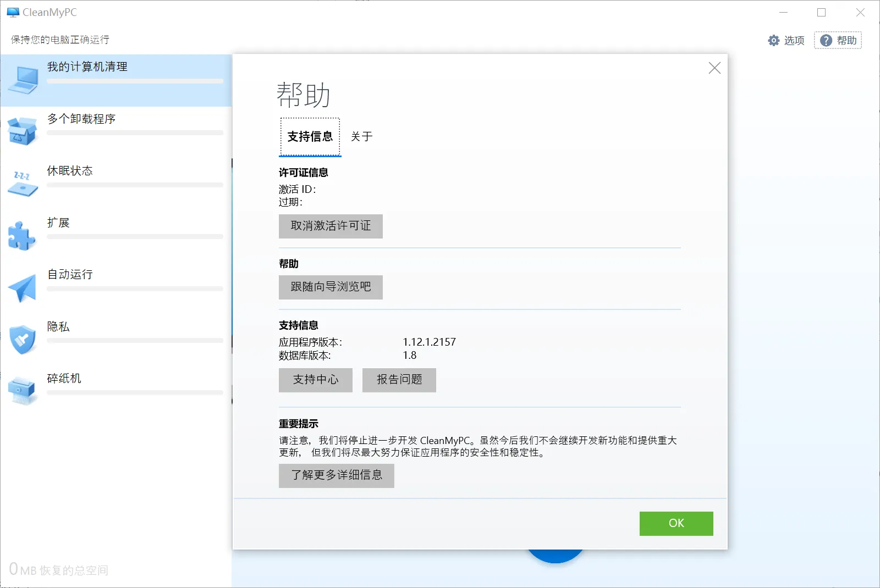Select 多个卸载程序 in sidebar
This screenshot has width=880, height=588.
116,132
